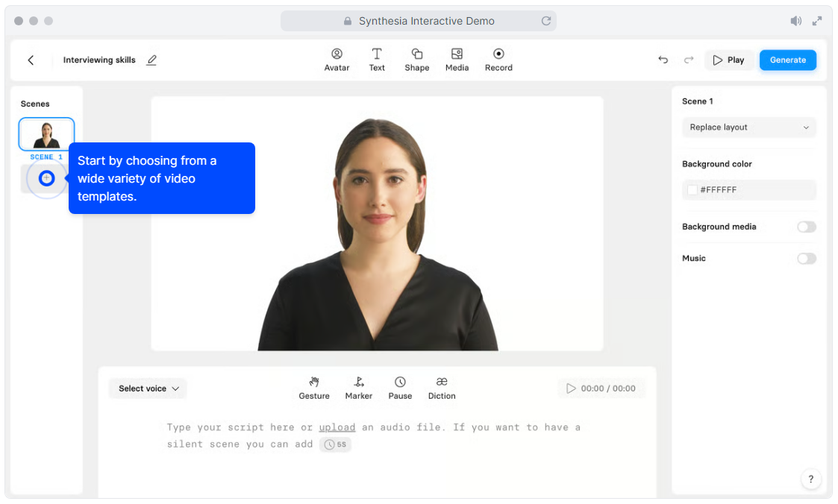The width and height of the screenshot is (838, 504).
Task: Click the upload audio file link
Action: pos(337,427)
